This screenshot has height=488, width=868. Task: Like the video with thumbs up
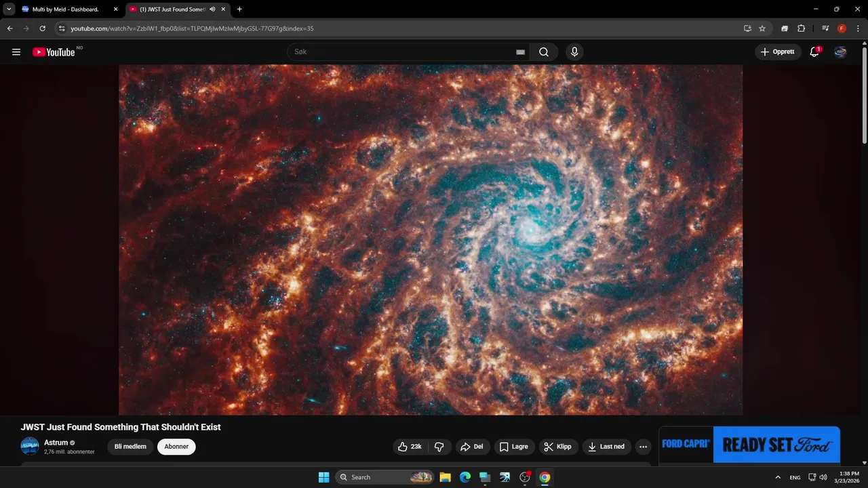tap(410, 447)
